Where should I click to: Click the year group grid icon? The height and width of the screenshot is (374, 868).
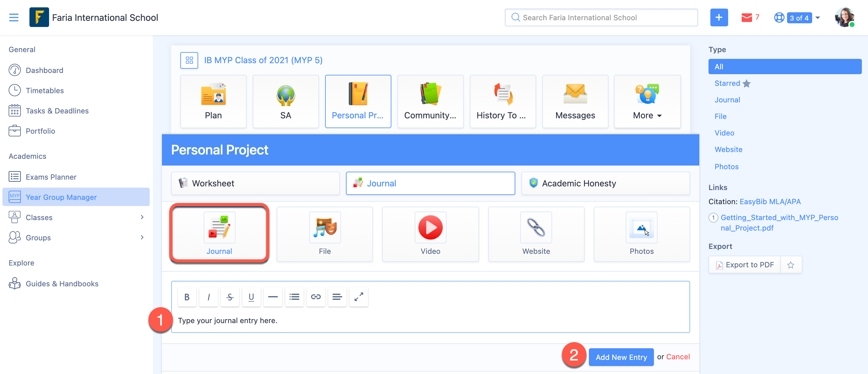[x=189, y=60]
